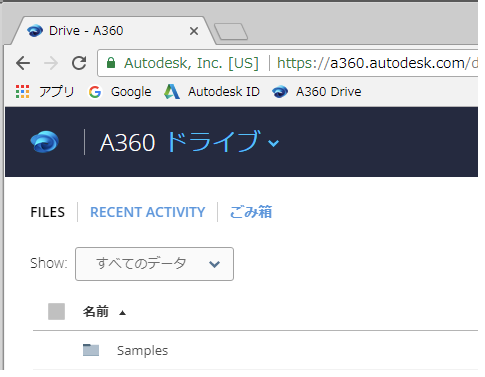This screenshot has height=377, width=485.
Task: Open the Autodesk ID bookmark
Action: pyautogui.click(x=212, y=91)
